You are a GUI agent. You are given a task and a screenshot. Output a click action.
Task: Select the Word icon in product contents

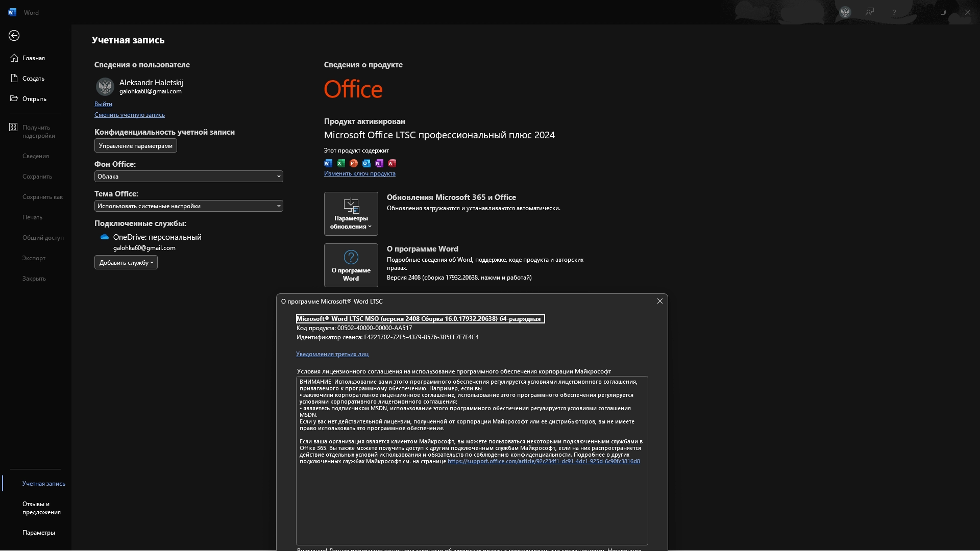point(328,163)
